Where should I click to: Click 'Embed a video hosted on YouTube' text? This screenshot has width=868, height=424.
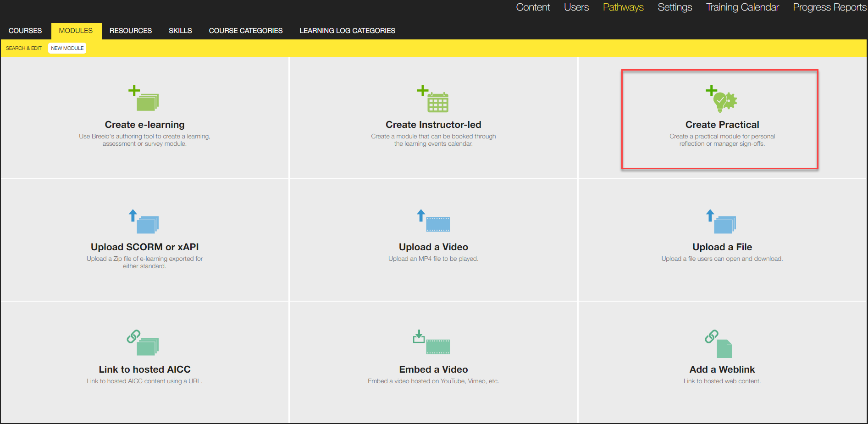(x=433, y=381)
